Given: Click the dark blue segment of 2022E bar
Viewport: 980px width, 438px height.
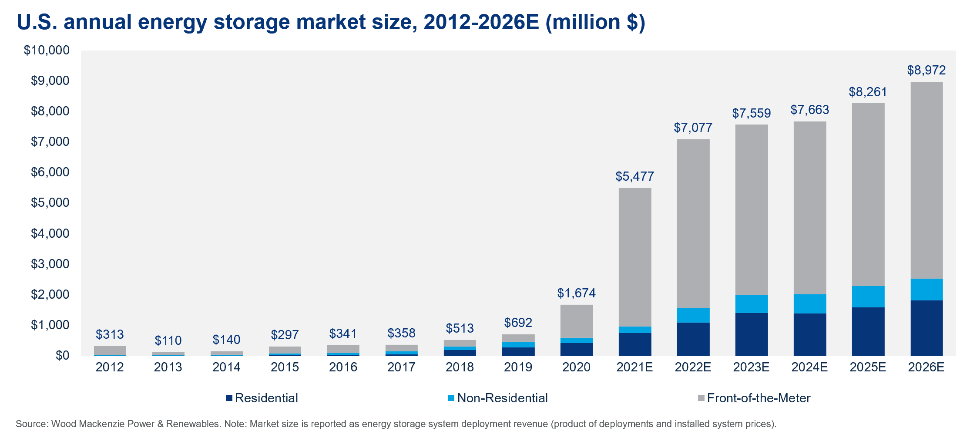Looking at the screenshot, I should [693, 339].
